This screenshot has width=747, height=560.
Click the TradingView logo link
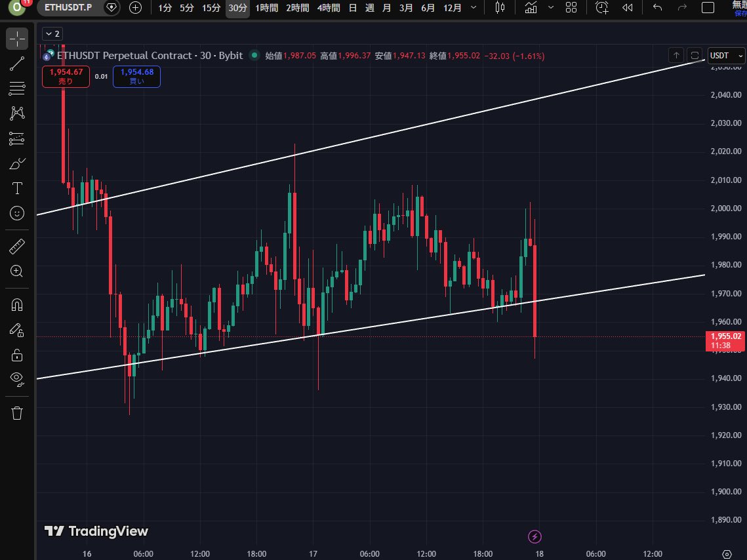[96, 531]
